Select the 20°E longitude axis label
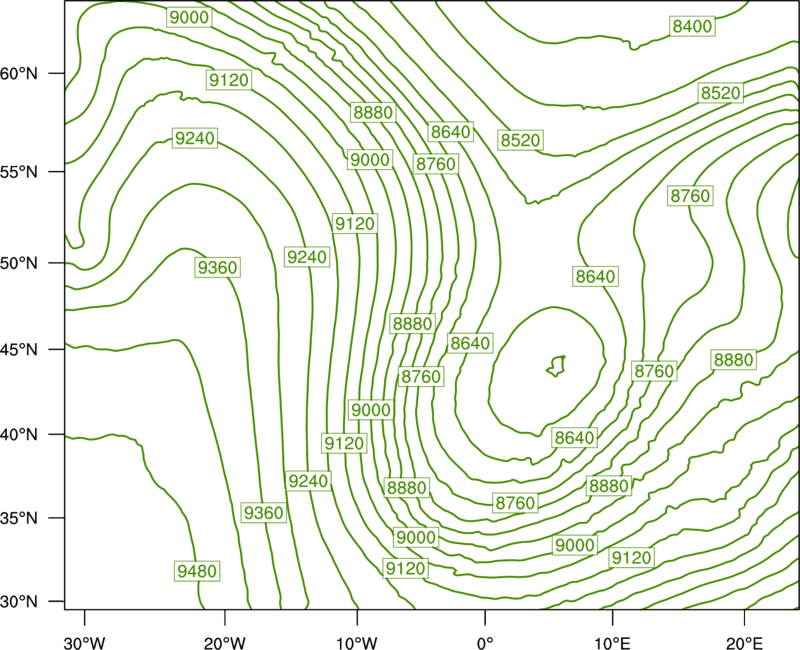Image resolution: width=800 pixels, height=650 pixels. (x=744, y=643)
